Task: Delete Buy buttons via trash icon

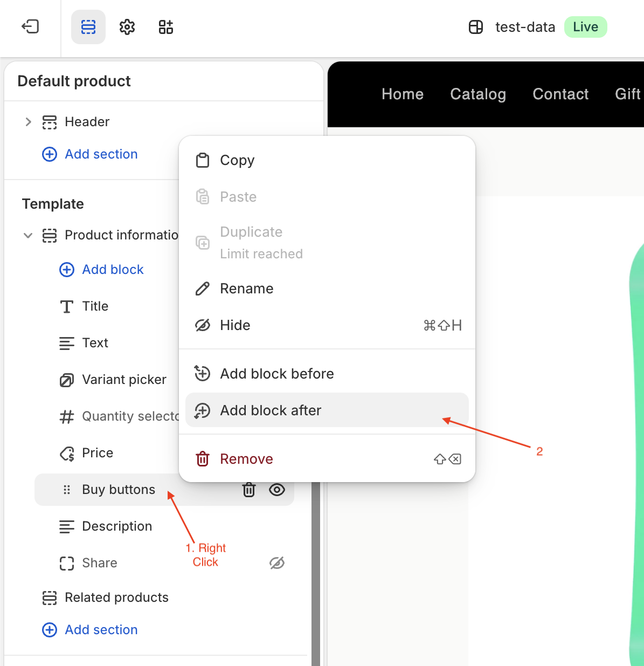Action: click(x=249, y=490)
